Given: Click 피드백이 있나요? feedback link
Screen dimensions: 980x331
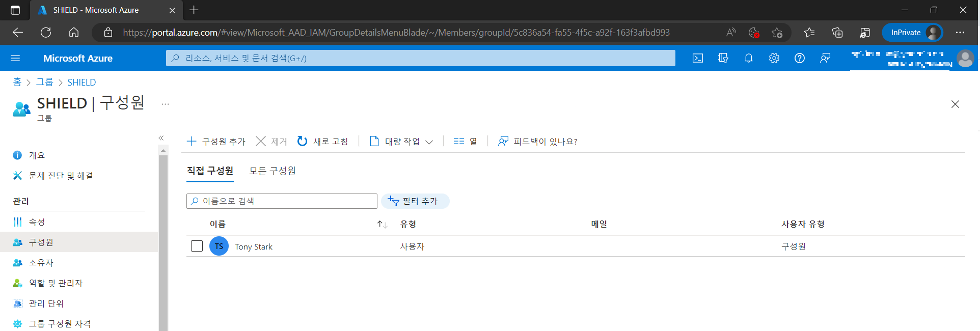Looking at the screenshot, I should [537, 142].
